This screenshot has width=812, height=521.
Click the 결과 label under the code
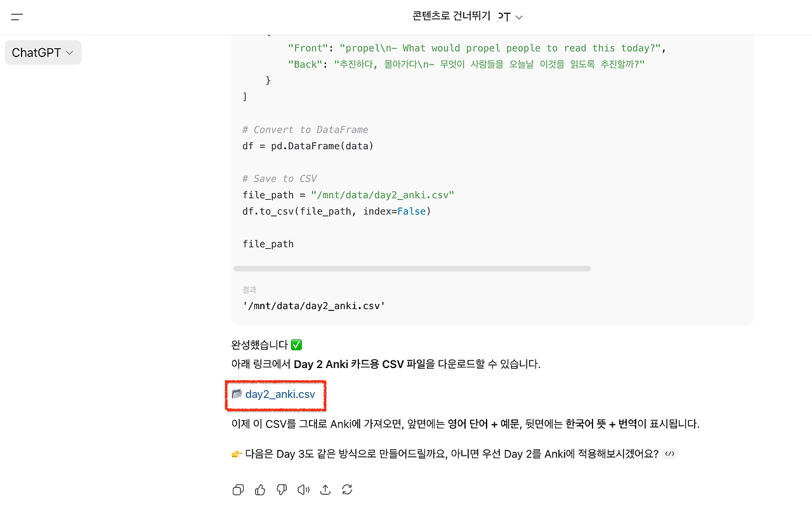coord(249,289)
